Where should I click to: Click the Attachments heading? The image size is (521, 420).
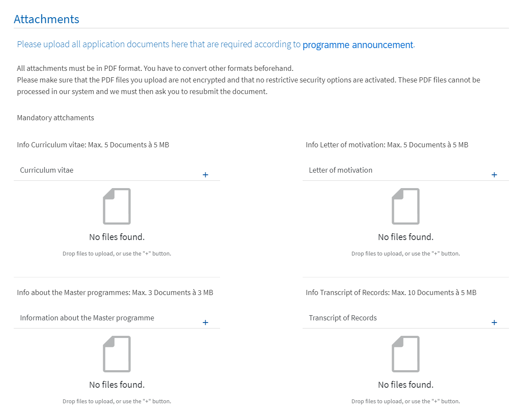pos(46,19)
